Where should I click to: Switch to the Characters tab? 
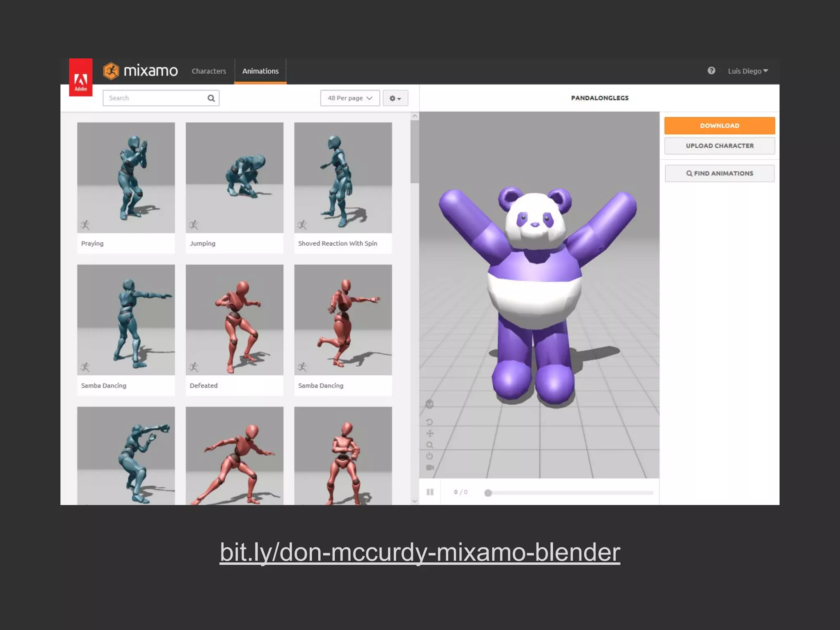point(209,71)
